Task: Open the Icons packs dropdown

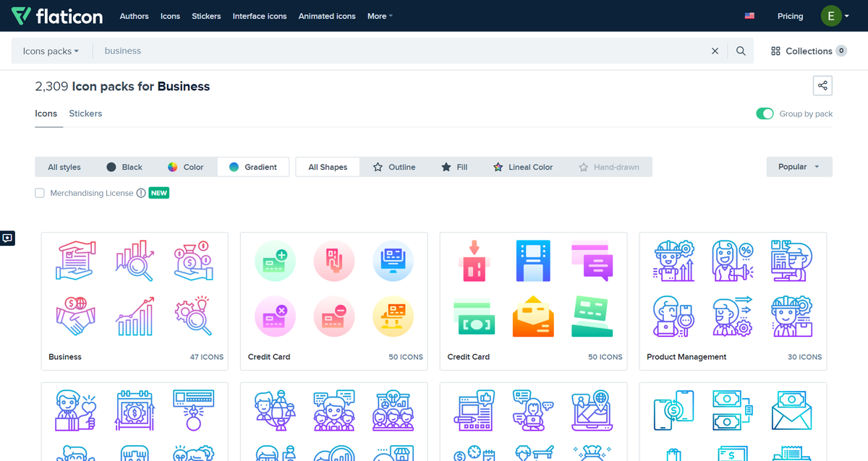Action: pos(51,51)
